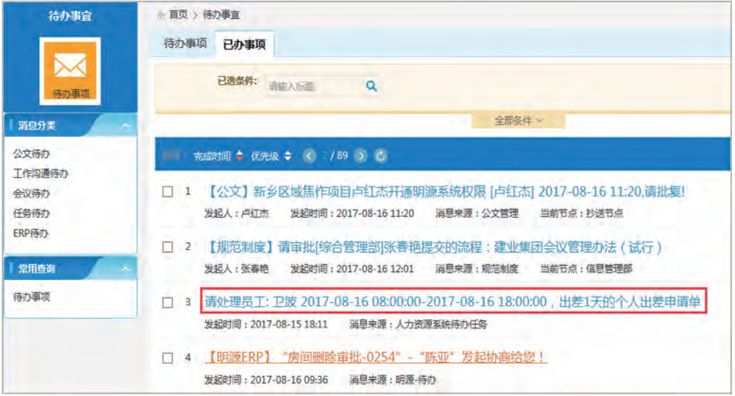Select 公文待办 category
The height and width of the screenshot is (396, 735).
coord(31,154)
